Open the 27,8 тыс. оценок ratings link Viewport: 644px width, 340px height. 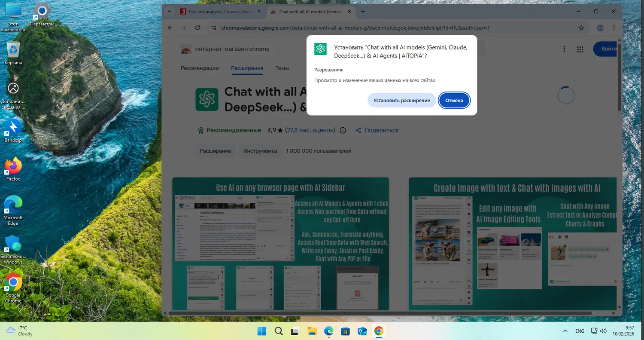pyautogui.click(x=310, y=130)
